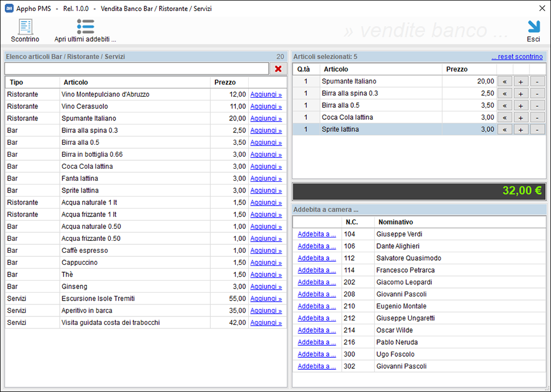Screen dimensions: 551x392
Task: Close the Appho PMS window
Action: tap(542, 9)
